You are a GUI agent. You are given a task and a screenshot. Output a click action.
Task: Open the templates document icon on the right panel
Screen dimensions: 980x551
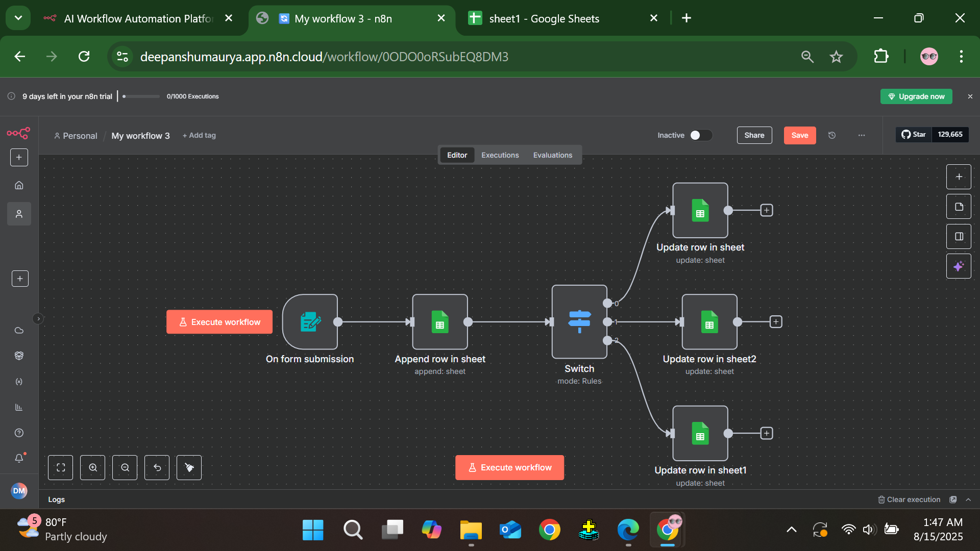959,207
